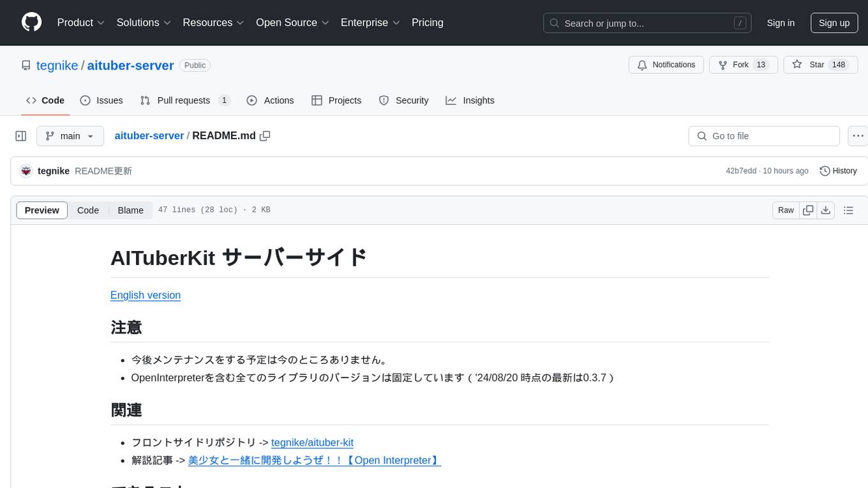
Task: Open commit 42b7edd
Action: [741, 171]
